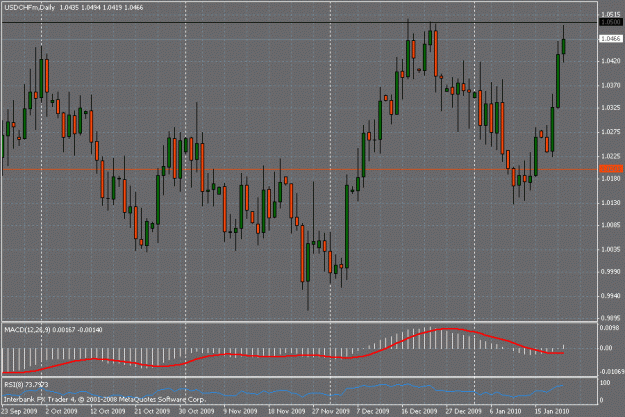Image resolution: width=625 pixels, height=417 pixels.
Task: Click the 1.0370 price axis value
Action: 611,85
